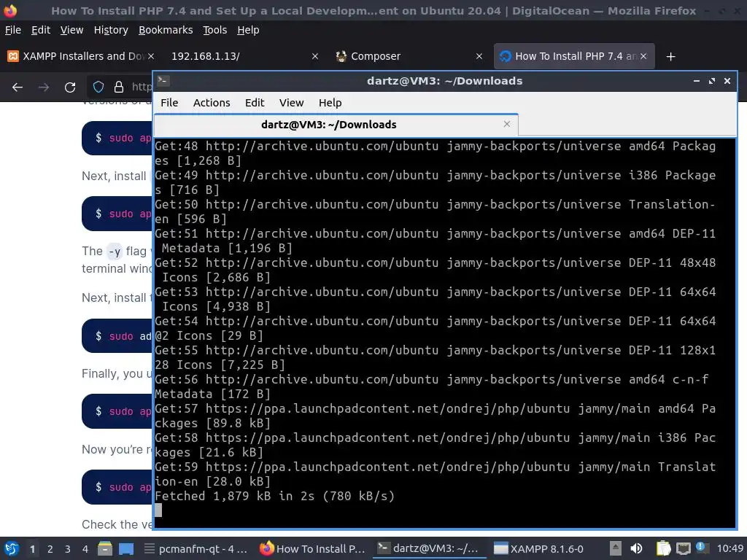
Task: Click the Firefox forward arrow
Action: (x=44, y=87)
